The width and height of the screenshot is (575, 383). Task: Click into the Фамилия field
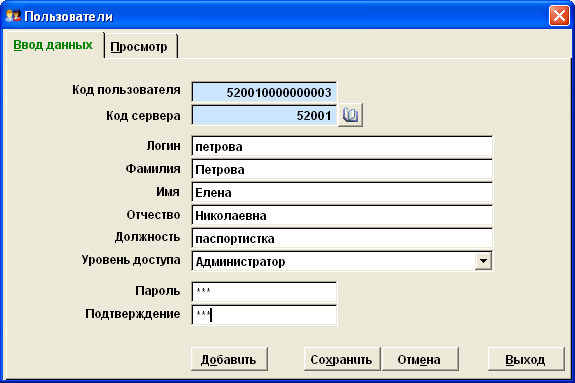point(342,169)
